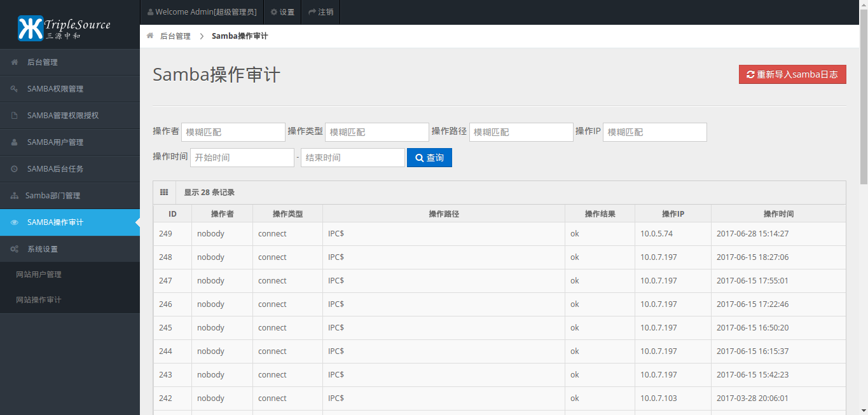Screen dimensions: 868x415
Task: Click the TripleSource logo
Action: pyautogui.click(x=64, y=28)
